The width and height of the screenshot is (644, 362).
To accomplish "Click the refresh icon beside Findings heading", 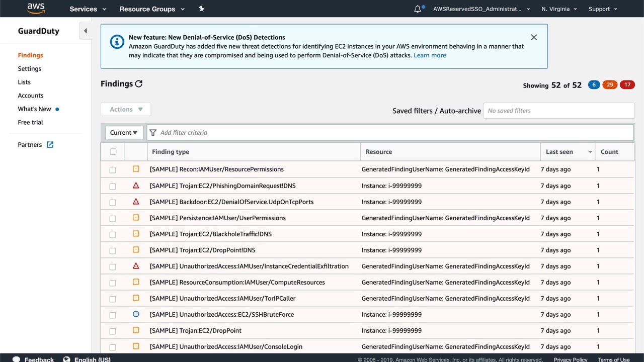I will 139,84.
